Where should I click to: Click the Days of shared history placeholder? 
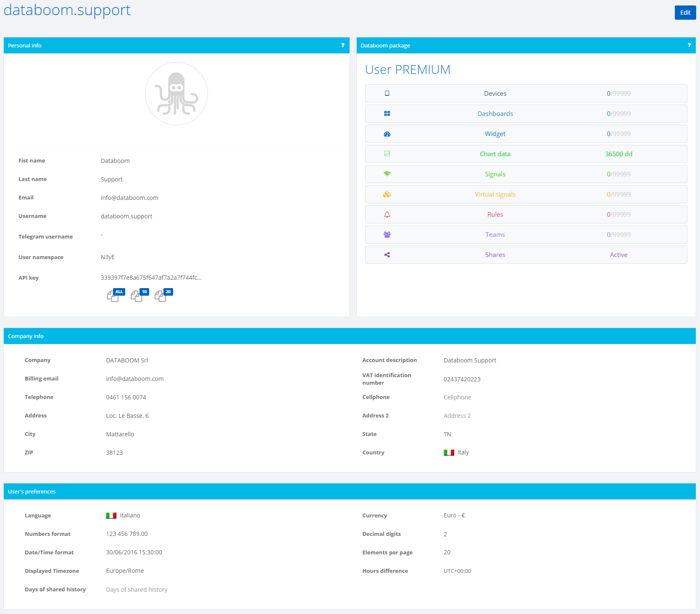tap(137, 590)
